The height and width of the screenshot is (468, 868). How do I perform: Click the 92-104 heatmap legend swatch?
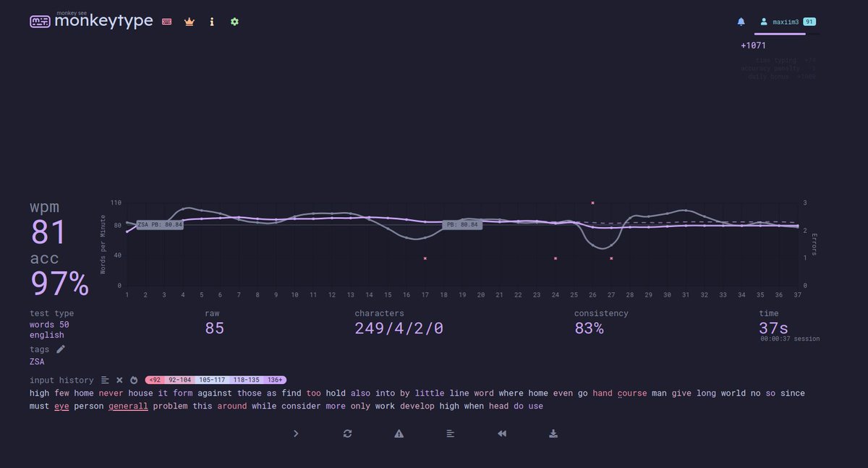click(x=180, y=380)
